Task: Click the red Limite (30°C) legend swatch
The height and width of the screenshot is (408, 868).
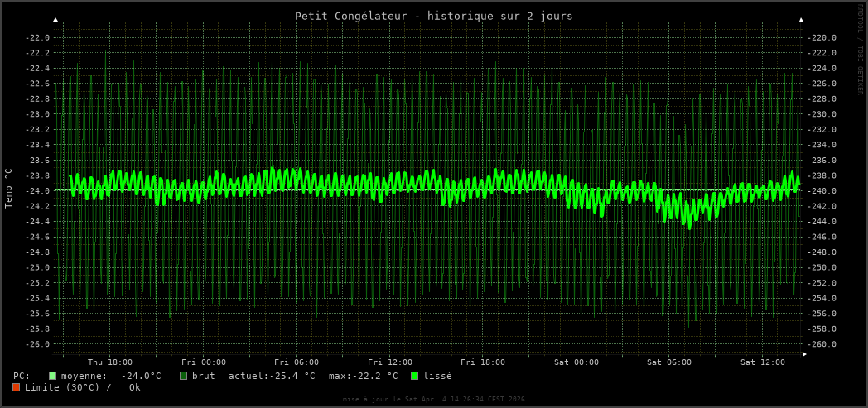Action: click(x=17, y=387)
